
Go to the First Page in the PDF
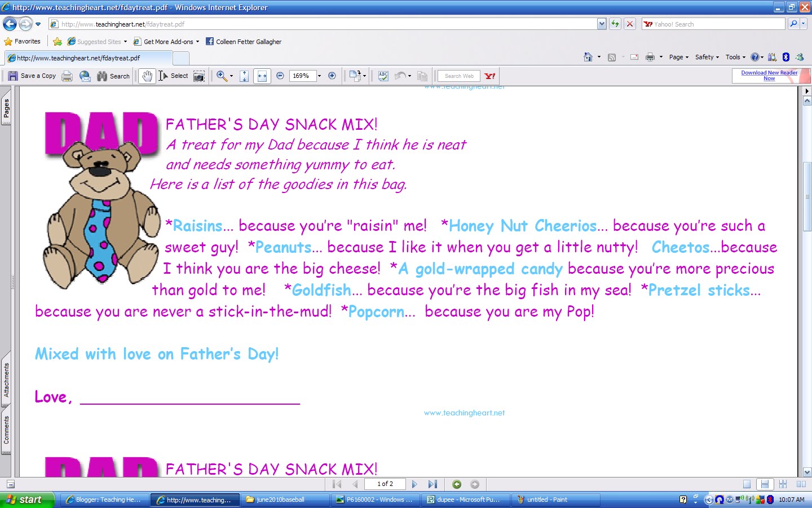coord(337,484)
